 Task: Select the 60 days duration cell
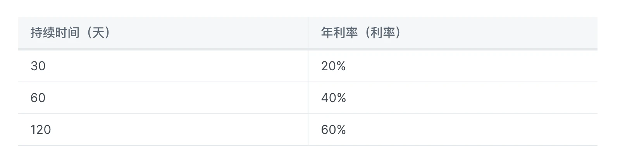[163, 98]
